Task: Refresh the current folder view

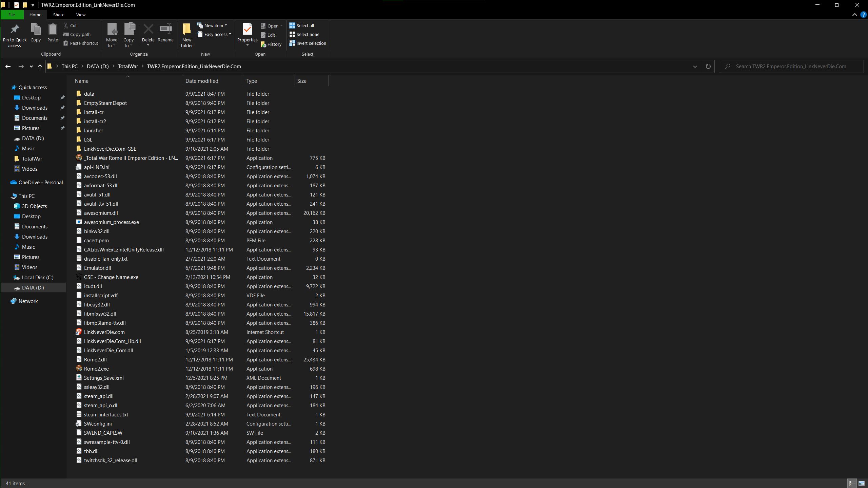Action: tap(708, 67)
